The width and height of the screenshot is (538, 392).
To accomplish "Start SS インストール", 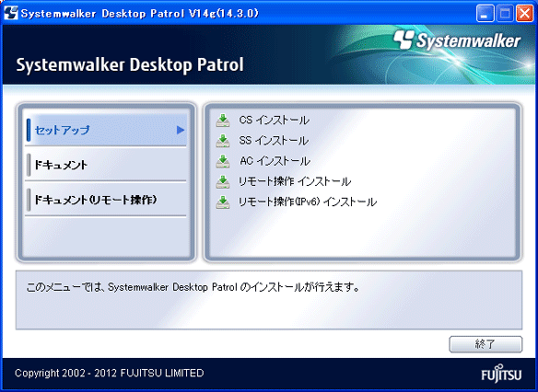I will pyautogui.click(x=274, y=141).
